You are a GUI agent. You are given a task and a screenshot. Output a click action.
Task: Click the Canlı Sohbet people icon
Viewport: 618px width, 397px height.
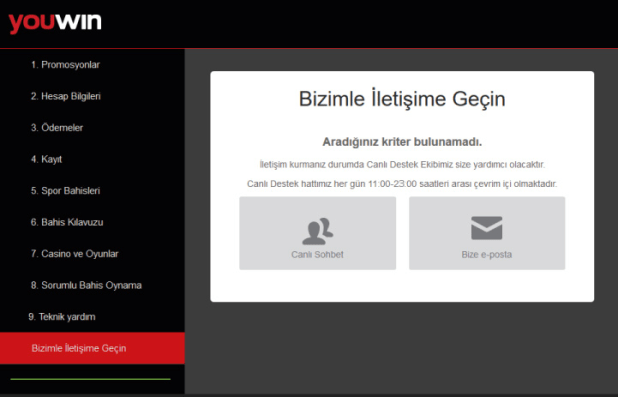(x=318, y=231)
